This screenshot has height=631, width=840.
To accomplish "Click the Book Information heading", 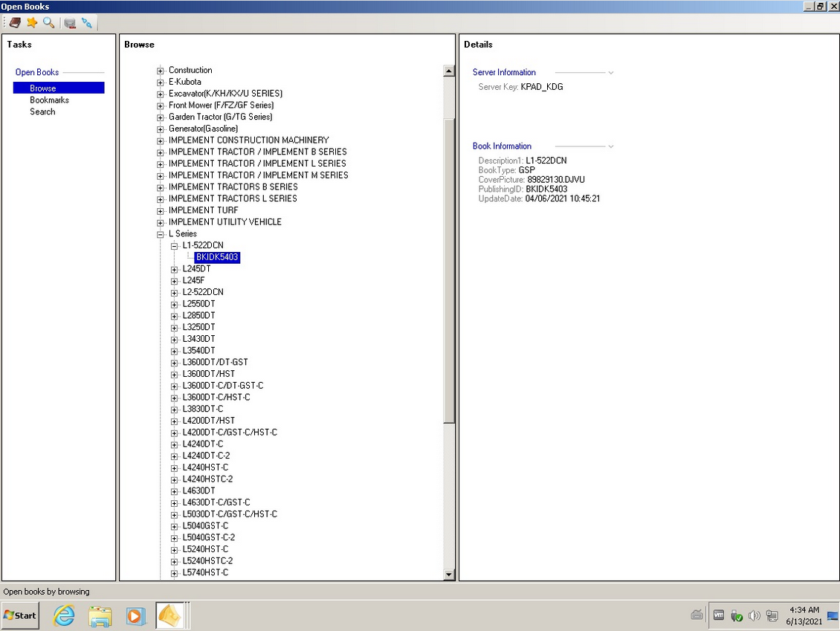I will pyautogui.click(x=502, y=146).
